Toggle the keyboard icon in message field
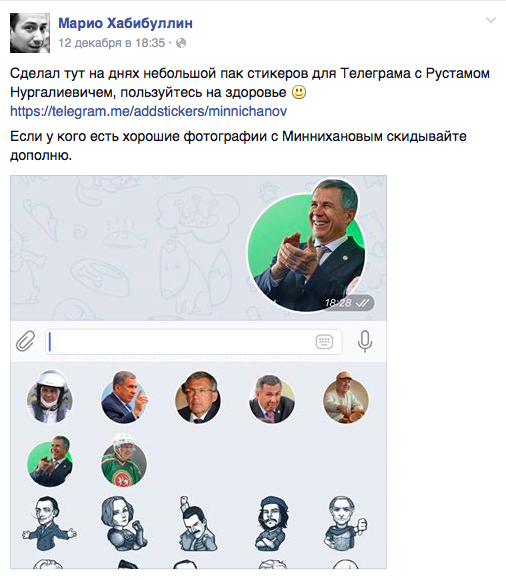The width and height of the screenshot is (506, 580). click(324, 341)
